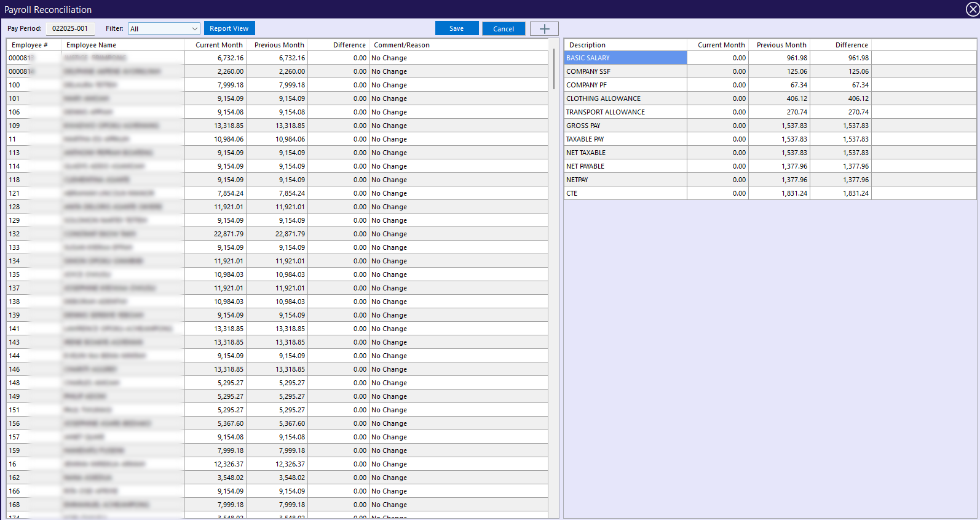Click the Description column header
The height and width of the screenshot is (520, 980).
pyautogui.click(x=625, y=45)
